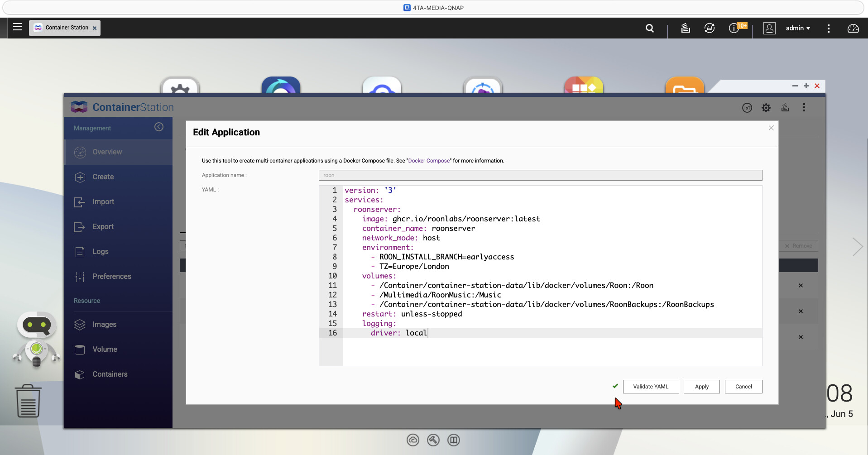868x455 pixels.
Task: Open the QTS search magnifier
Action: [x=650, y=28]
